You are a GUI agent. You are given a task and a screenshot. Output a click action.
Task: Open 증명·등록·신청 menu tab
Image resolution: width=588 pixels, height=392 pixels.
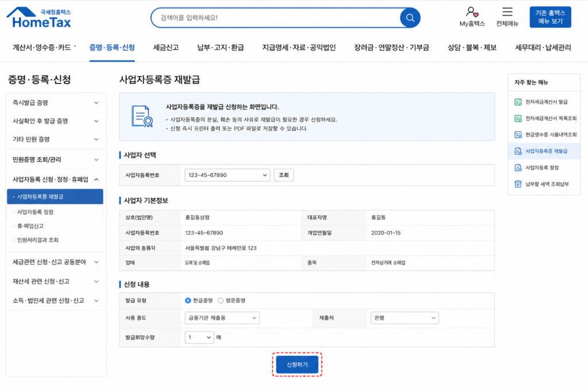click(x=112, y=48)
